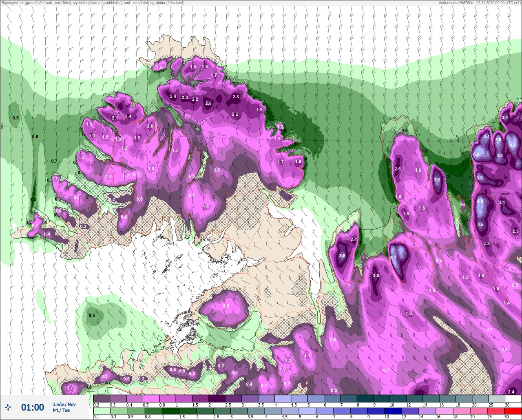Click the weekday text 'Þri./ Tue'
Screen dimensions: 522x420
click(x=61, y=410)
